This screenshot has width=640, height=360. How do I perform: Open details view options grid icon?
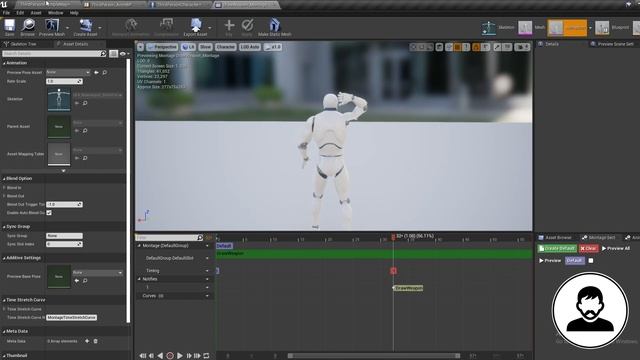point(113,53)
